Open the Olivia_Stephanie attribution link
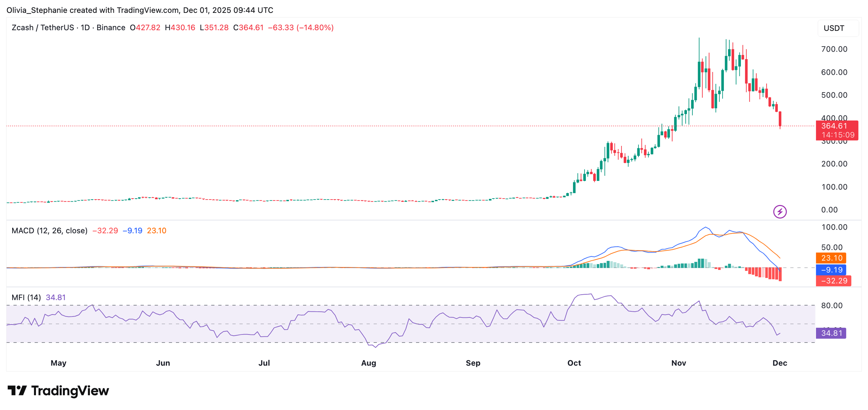Screen dimensions: 868x410 (x=36, y=10)
